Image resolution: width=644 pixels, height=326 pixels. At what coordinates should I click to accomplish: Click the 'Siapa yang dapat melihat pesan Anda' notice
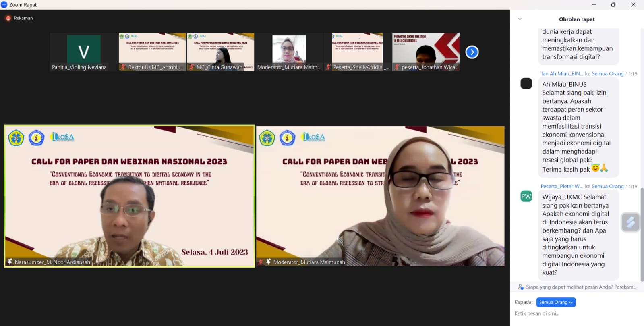pyautogui.click(x=581, y=287)
